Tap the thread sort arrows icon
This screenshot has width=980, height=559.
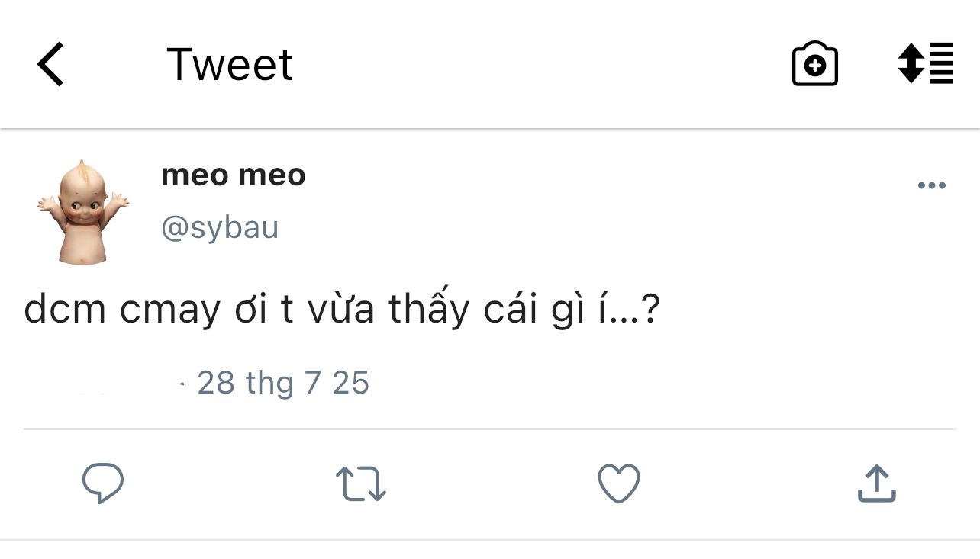(x=925, y=63)
